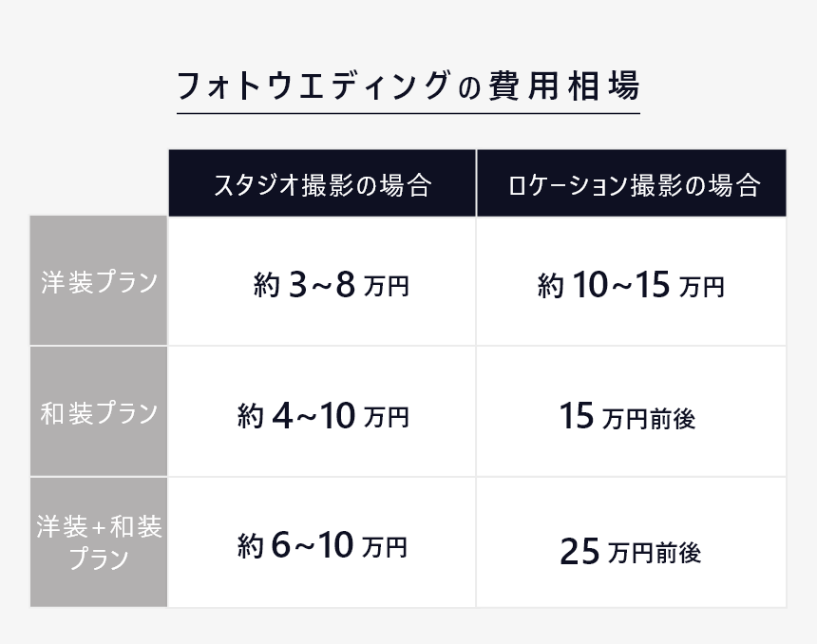Select the 約6~10万円 cell

[x=322, y=542]
